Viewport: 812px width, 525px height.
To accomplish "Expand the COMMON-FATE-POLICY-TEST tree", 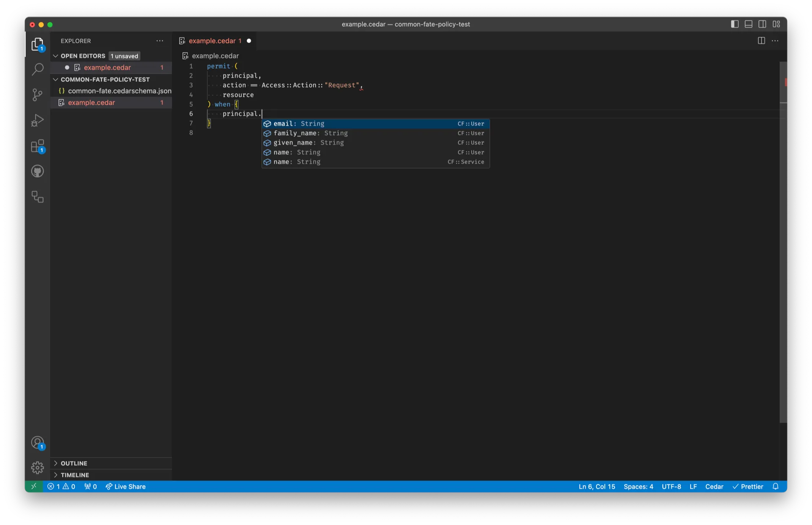I will pyautogui.click(x=55, y=79).
